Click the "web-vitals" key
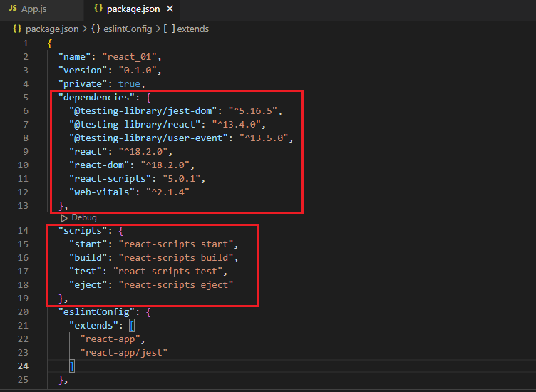The height and width of the screenshot is (392, 536). (x=101, y=192)
